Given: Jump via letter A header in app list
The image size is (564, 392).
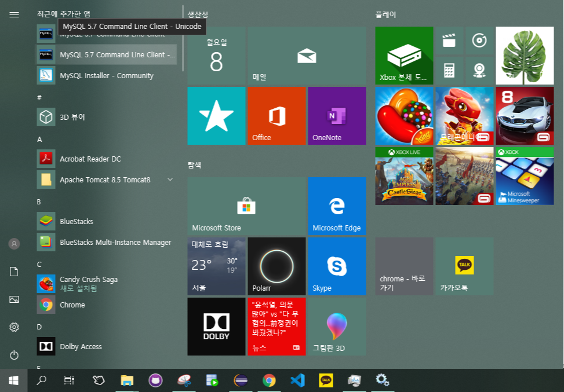Looking at the screenshot, I should pos(39,140).
